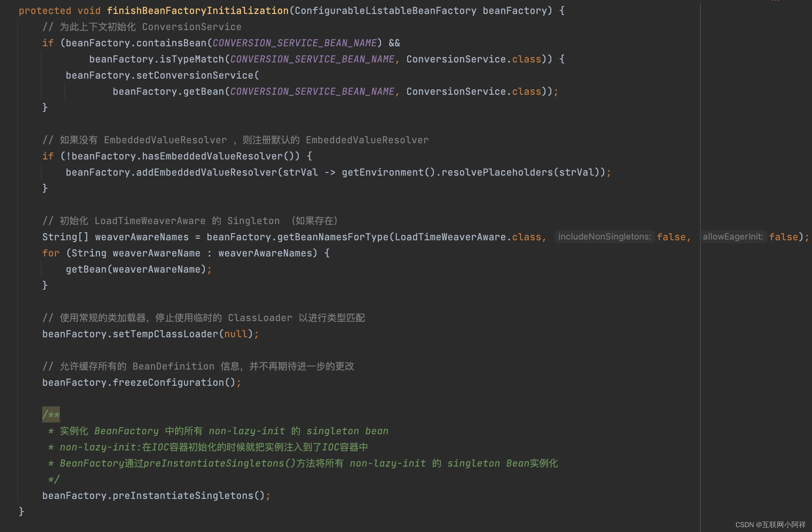This screenshot has width=812, height=532.
Task: Click the method's final closing brace
Action: click(x=21, y=512)
